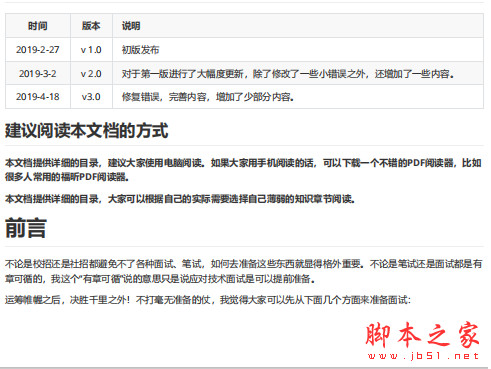
Task: Click the sentence about 薄弱的知识章节阅读
Action: (180, 199)
